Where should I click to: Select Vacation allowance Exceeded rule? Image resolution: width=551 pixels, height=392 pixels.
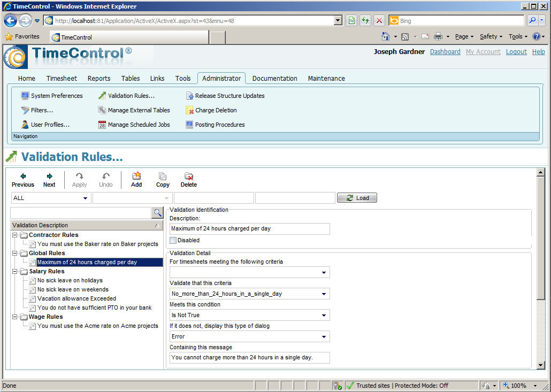[x=76, y=298]
